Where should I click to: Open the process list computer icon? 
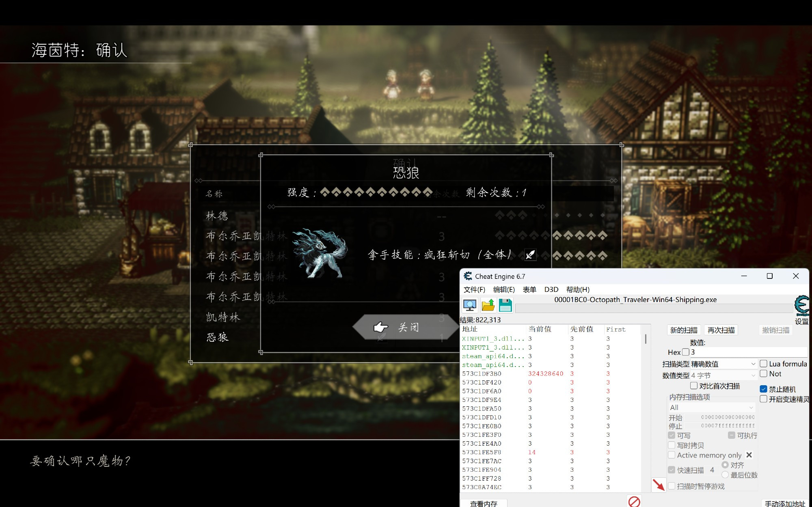pyautogui.click(x=470, y=305)
